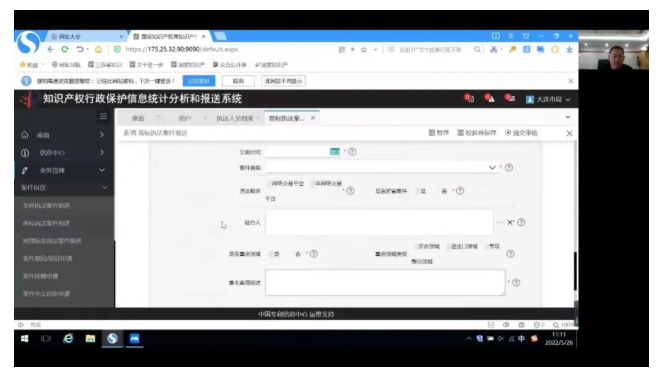Click help icon next to 案件类型 dropdown

coord(509,167)
